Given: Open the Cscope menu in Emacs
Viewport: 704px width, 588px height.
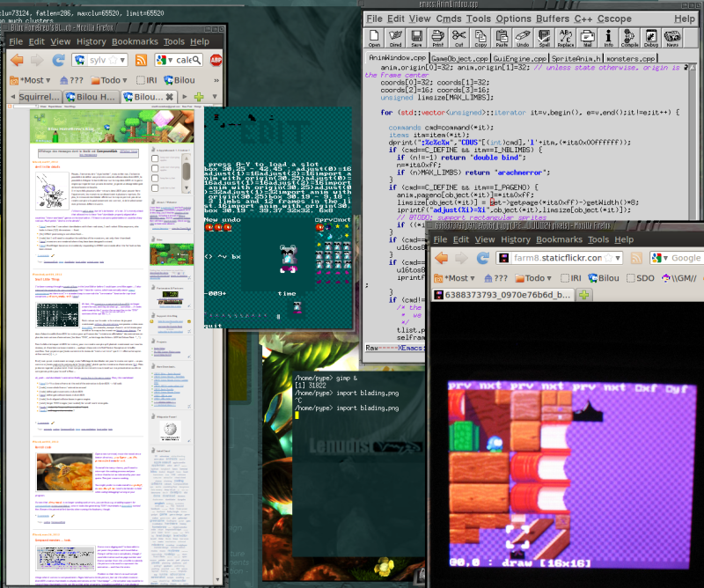Looking at the screenshot, I should click(613, 18).
